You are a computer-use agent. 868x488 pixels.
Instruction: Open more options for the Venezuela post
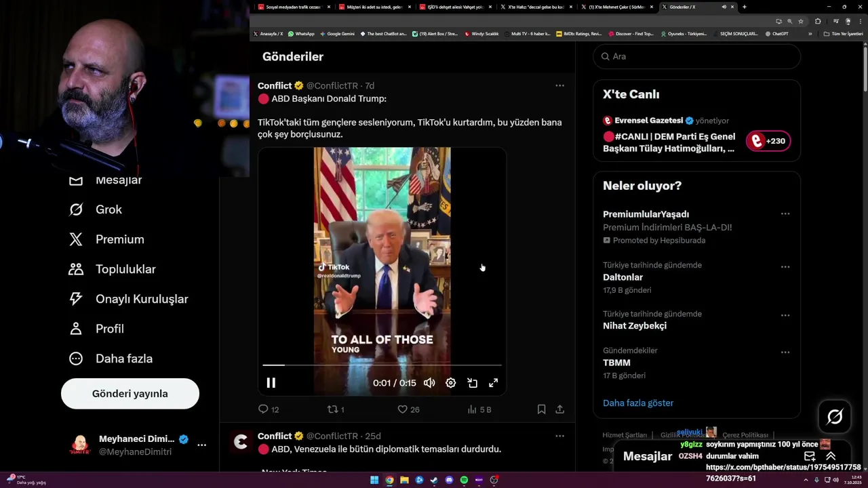point(559,436)
